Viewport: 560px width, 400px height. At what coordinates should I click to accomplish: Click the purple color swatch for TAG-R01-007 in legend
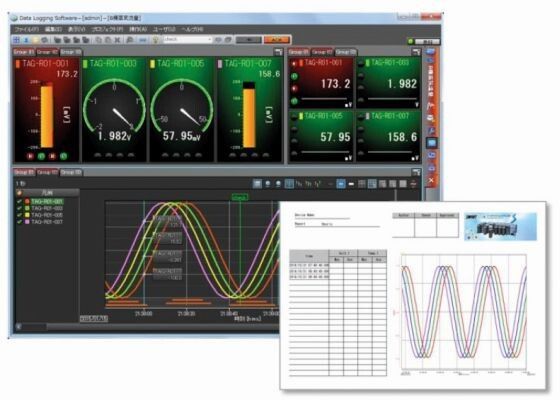point(27,222)
